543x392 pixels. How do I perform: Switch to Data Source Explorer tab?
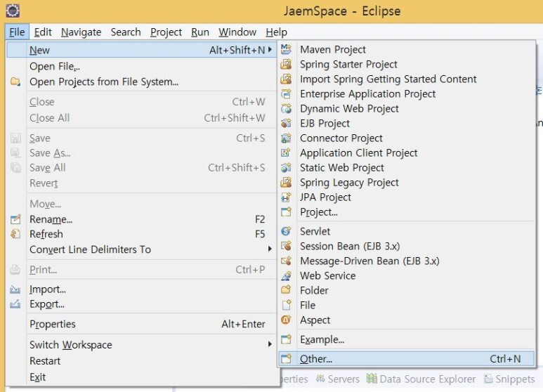[x=421, y=379]
